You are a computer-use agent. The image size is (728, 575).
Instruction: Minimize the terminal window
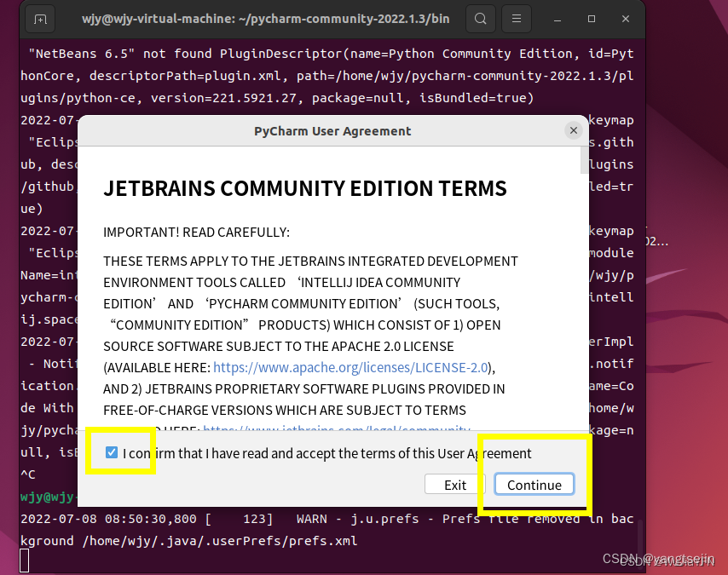558,19
